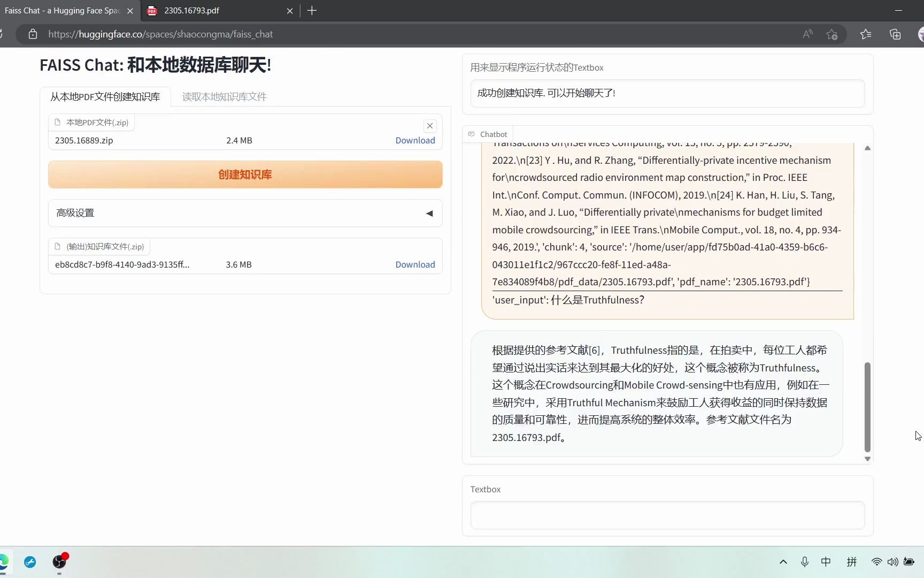
Task: Minimize the browser window
Action: tap(898, 11)
